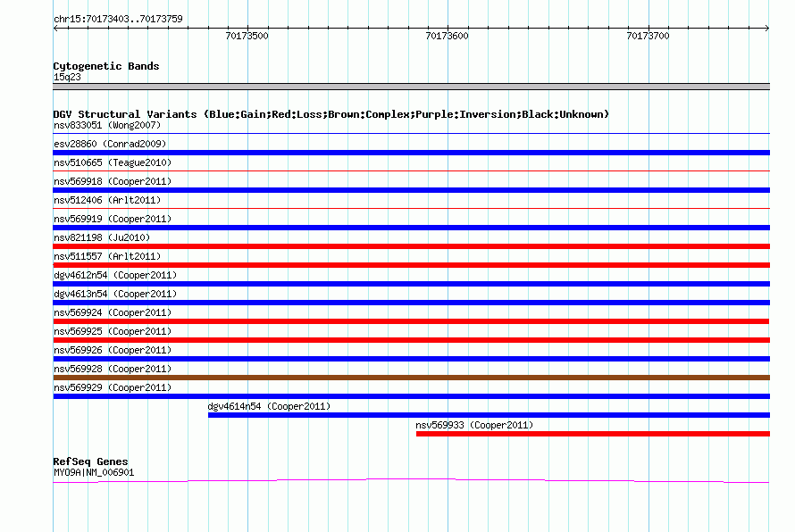795x532 pixels.
Task: Click the thin blue line under nsv833051
Action: click(x=411, y=133)
